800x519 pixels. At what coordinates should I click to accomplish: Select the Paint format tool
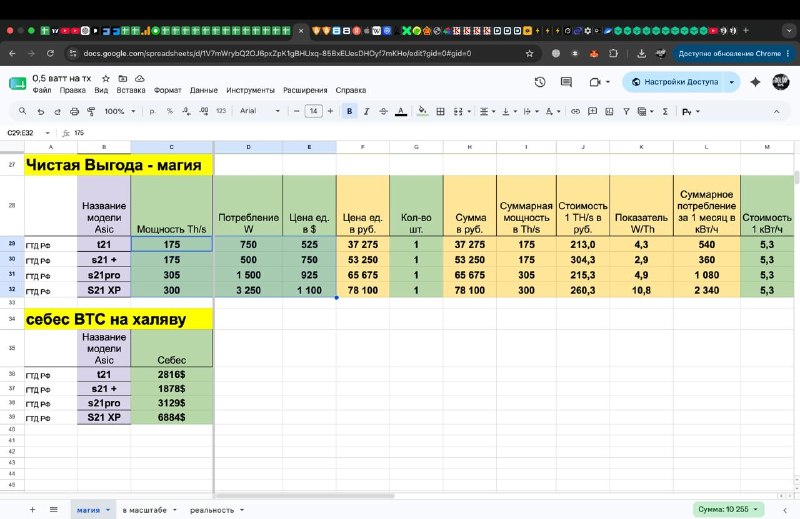click(x=91, y=111)
